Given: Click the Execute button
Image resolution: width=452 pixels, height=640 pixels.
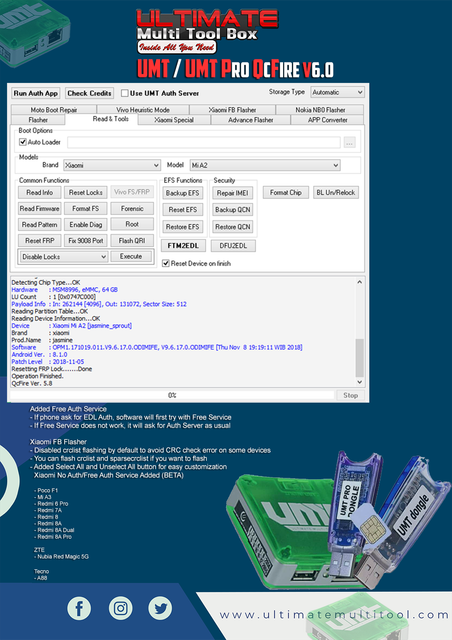Looking at the screenshot, I should [131, 256].
